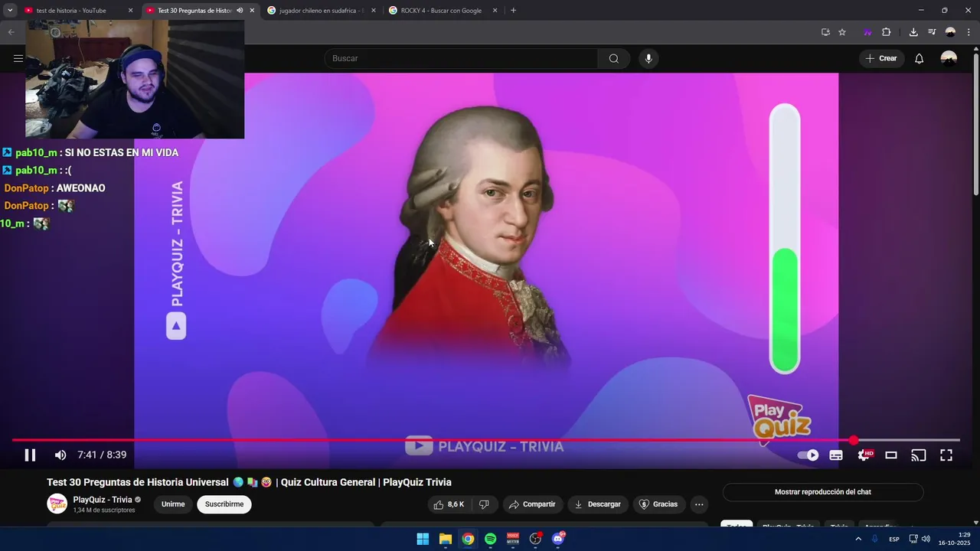This screenshot has width=980, height=551.
Task: Click the Descargar download button
Action: pos(598,504)
